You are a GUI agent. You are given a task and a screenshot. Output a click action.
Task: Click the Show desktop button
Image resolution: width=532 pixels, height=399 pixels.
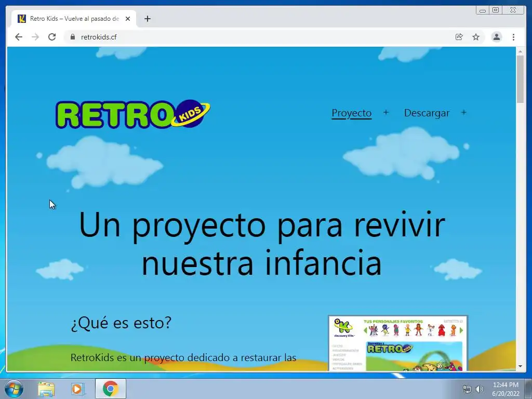tap(528, 389)
